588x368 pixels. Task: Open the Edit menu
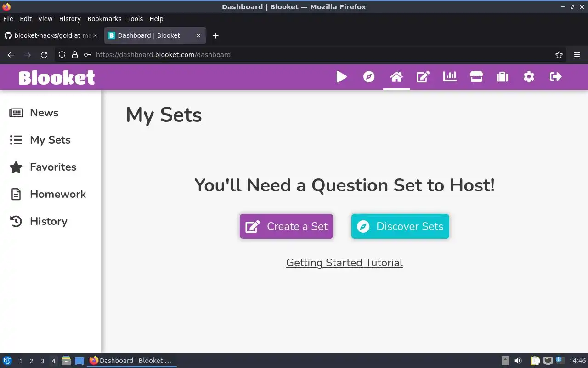[26, 19]
